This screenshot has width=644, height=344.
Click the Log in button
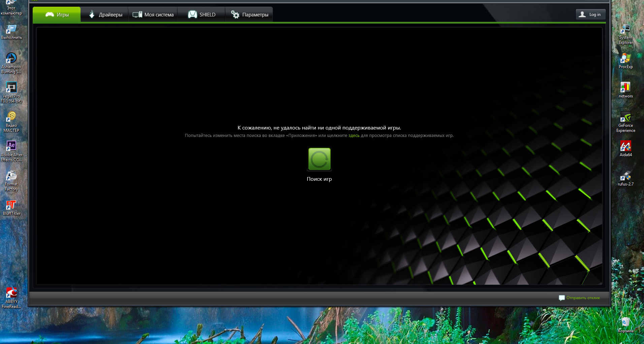(590, 15)
